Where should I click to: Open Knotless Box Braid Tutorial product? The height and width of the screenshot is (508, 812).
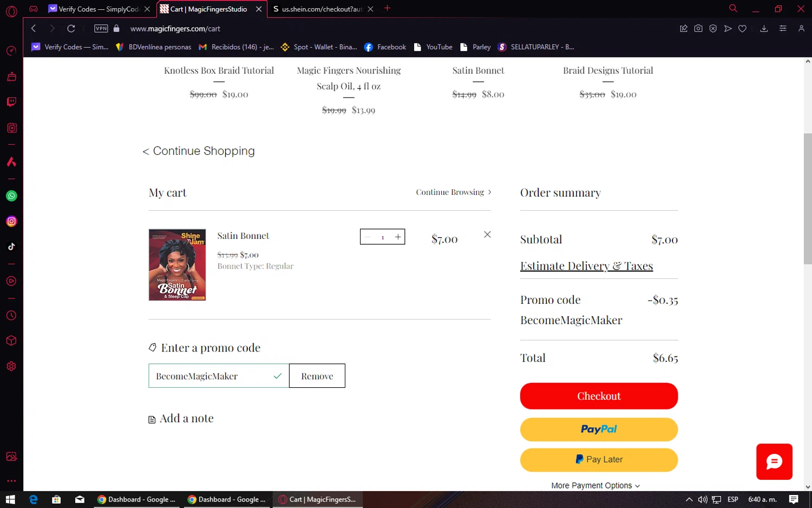pos(219,70)
